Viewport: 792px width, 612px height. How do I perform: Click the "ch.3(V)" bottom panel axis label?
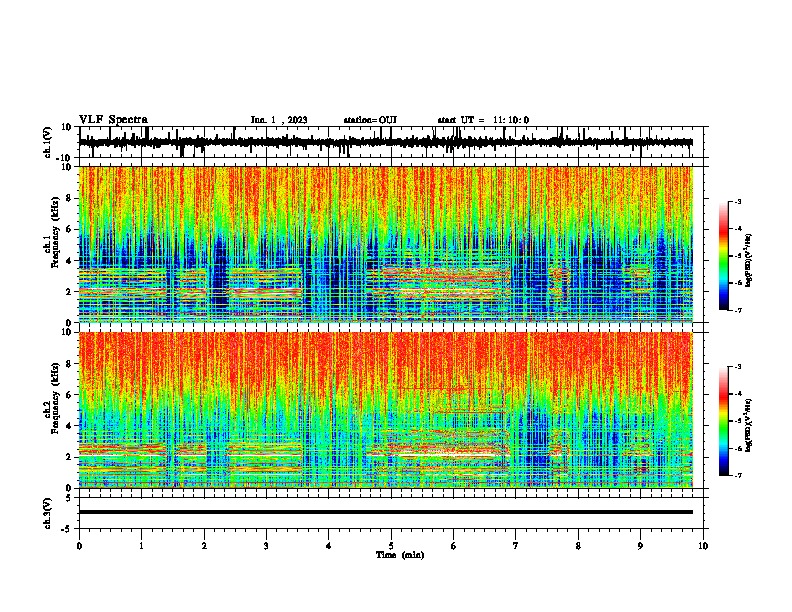[x=48, y=514]
